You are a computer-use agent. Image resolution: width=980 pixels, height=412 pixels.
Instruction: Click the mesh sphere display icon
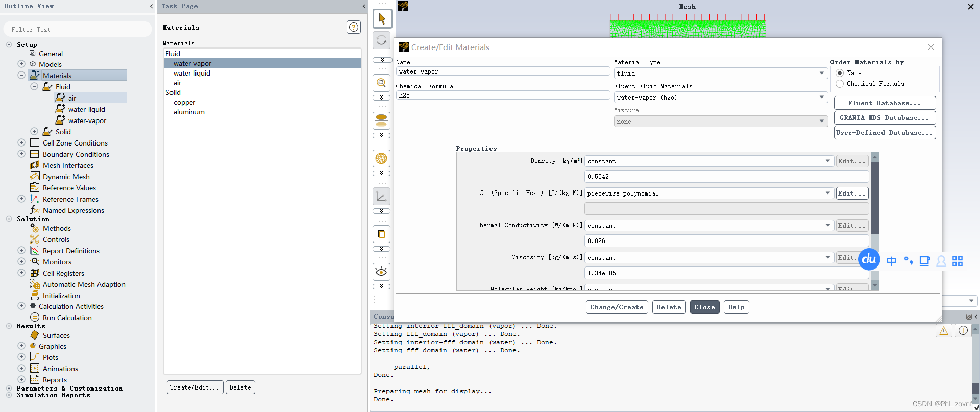point(381,159)
